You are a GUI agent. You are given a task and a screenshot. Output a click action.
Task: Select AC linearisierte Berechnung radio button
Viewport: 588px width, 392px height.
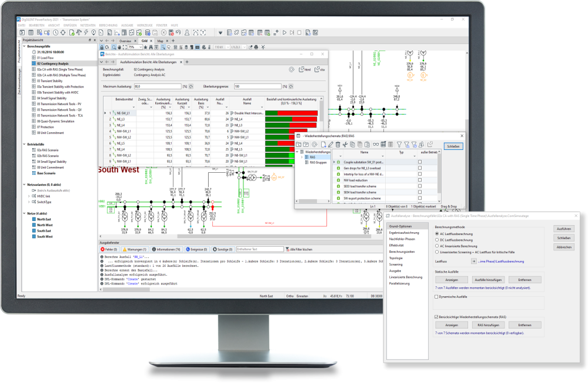pos(437,246)
